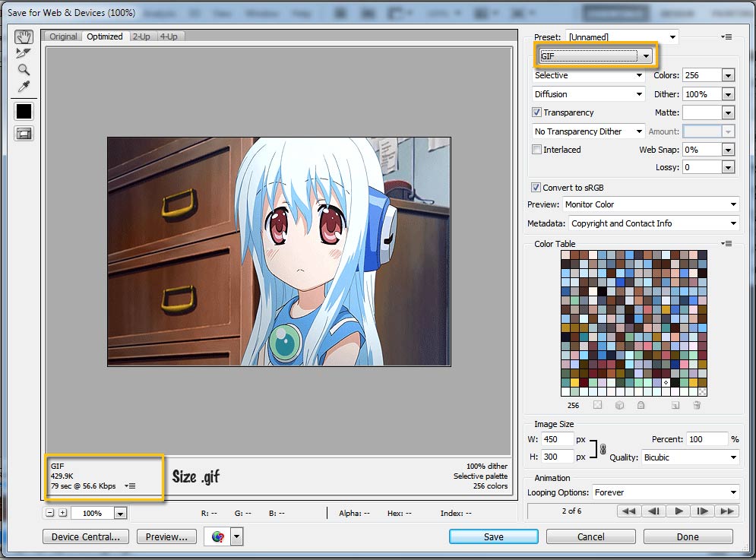Delete selected colors trash icon
This screenshot has width=756, height=560.
[697, 405]
